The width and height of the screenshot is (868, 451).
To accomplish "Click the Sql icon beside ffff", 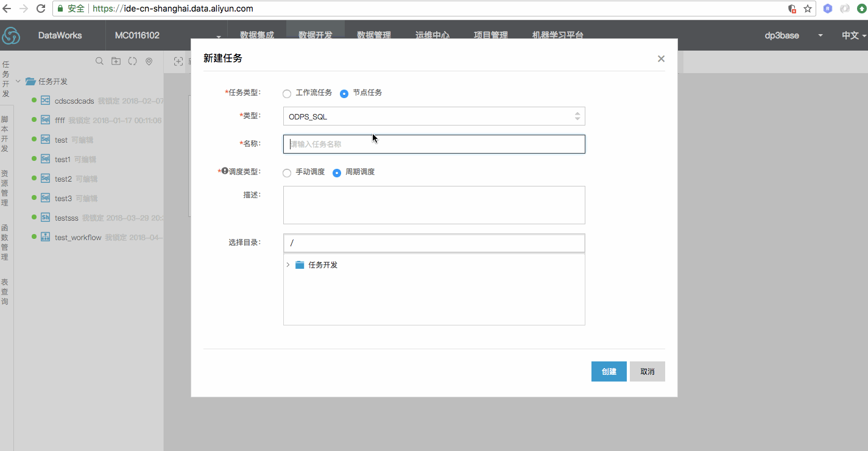I will click(x=45, y=120).
